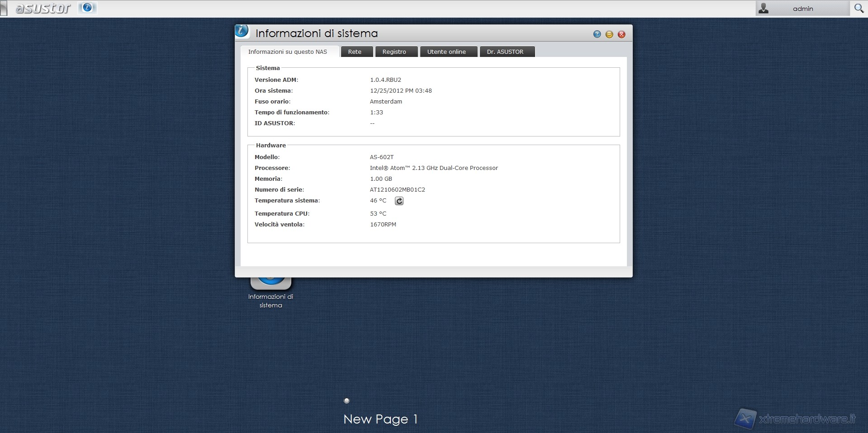The width and height of the screenshot is (868, 433).
Task: Close the Informazioni di sistema window
Action: (x=621, y=34)
